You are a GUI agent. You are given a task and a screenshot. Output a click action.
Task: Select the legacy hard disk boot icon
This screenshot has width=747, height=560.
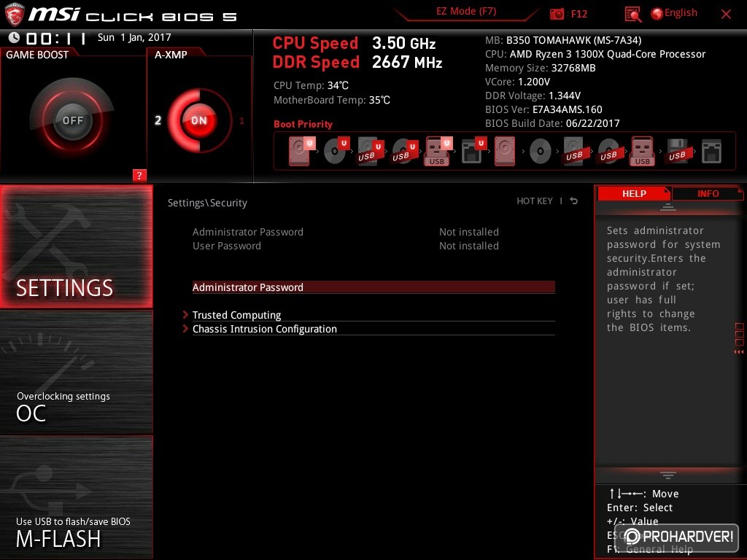click(x=505, y=151)
